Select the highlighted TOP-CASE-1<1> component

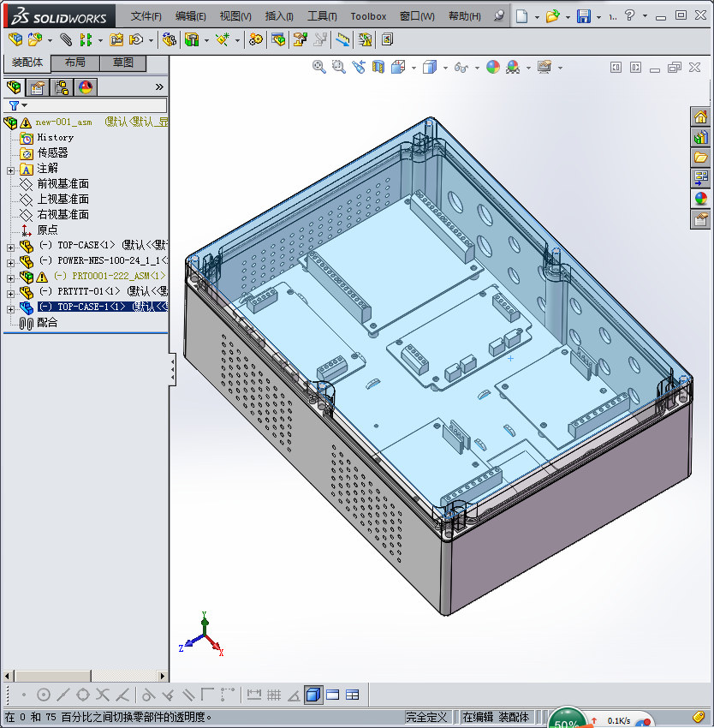(x=102, y=307)
